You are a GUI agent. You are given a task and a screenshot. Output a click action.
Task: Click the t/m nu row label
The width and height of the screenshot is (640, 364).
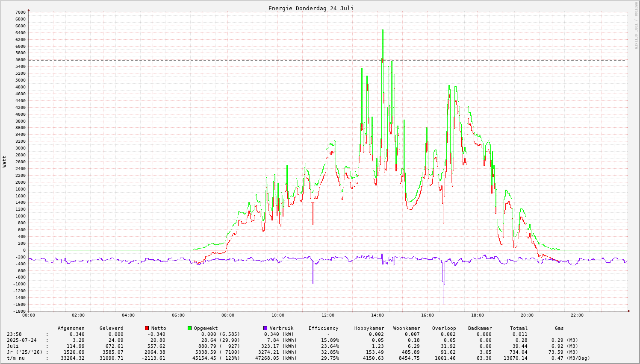coord(16,358)
